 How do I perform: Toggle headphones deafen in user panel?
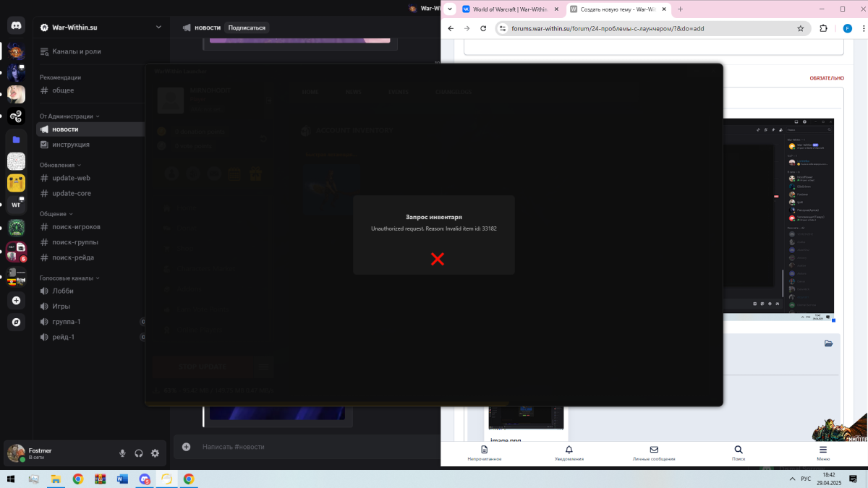point(139,453)
